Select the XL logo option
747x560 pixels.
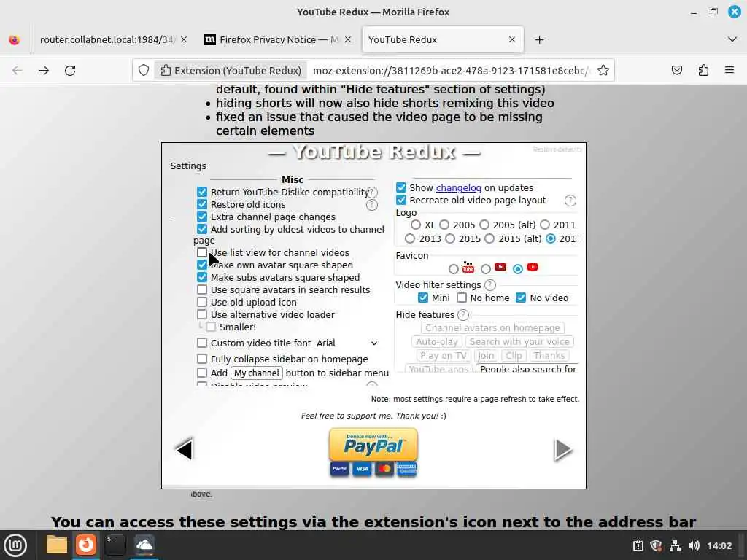pos(416,225)
